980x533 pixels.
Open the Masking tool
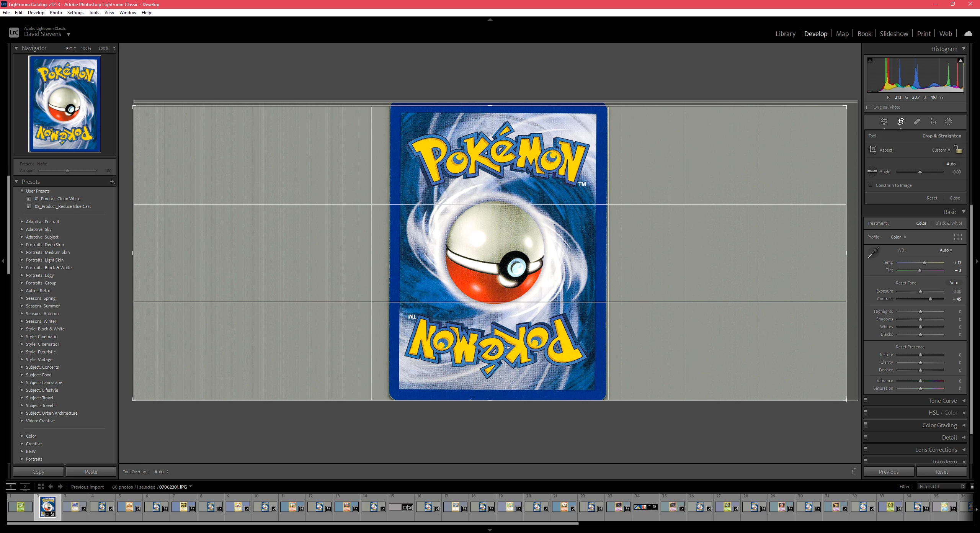(948, 122)
